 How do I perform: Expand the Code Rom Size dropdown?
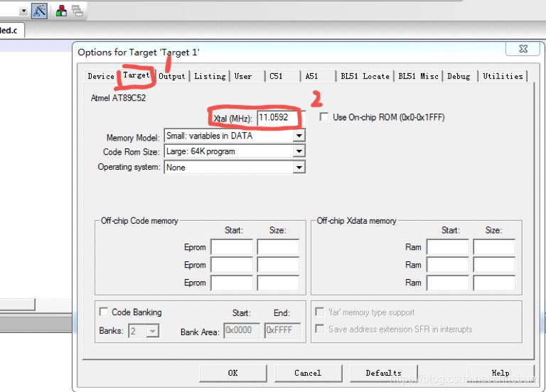click(x=299, y=151)
